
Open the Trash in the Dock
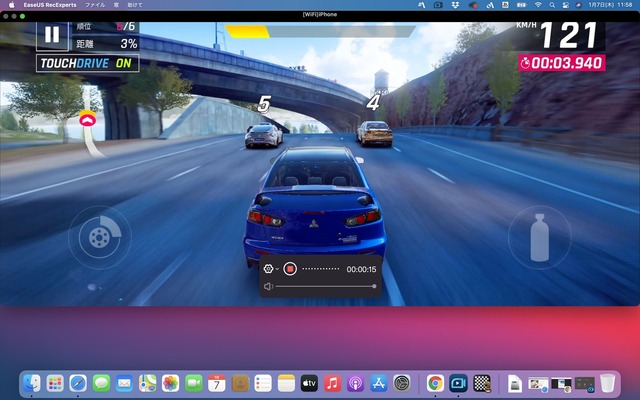pos(607,383)
